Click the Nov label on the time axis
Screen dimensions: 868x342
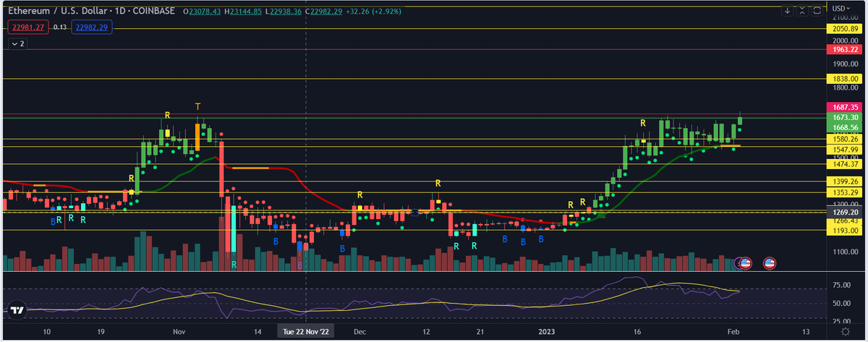pos(181,330)
